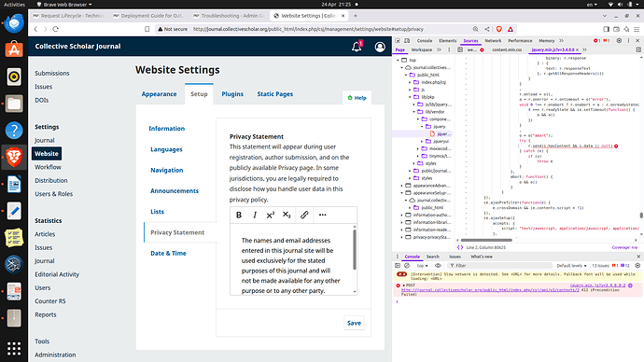Close the jquery.min.js file tab
This screenshot has width=644, height=362.
[x=577, y=49]
